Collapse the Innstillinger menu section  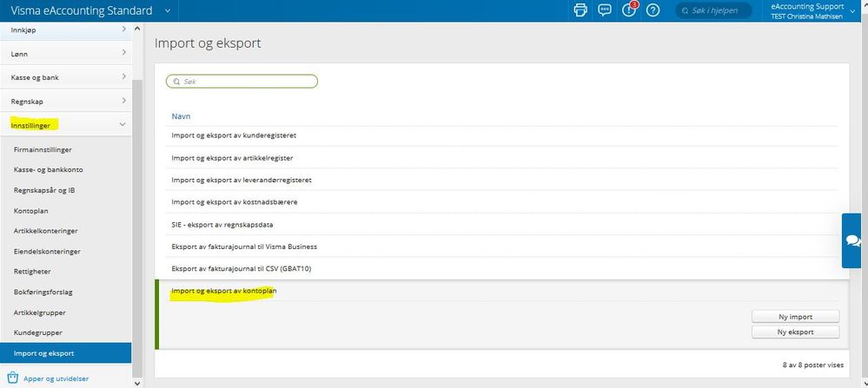(65, 125)
